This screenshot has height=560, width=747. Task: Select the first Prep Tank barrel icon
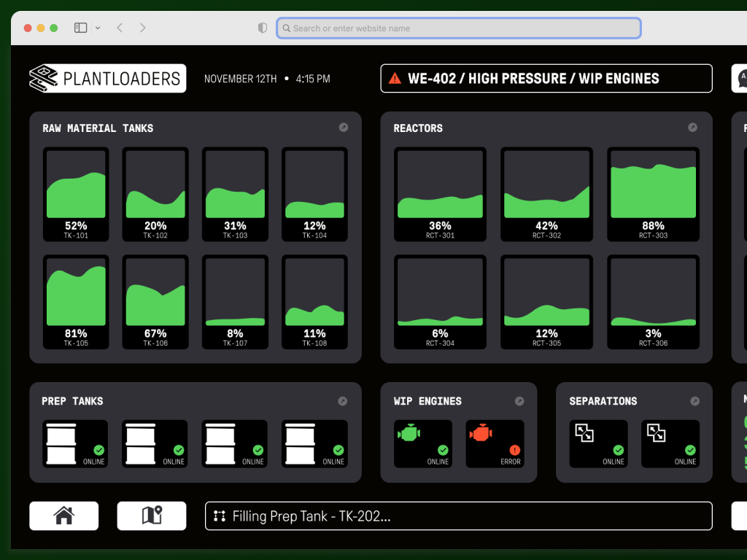tap(61, 443)
